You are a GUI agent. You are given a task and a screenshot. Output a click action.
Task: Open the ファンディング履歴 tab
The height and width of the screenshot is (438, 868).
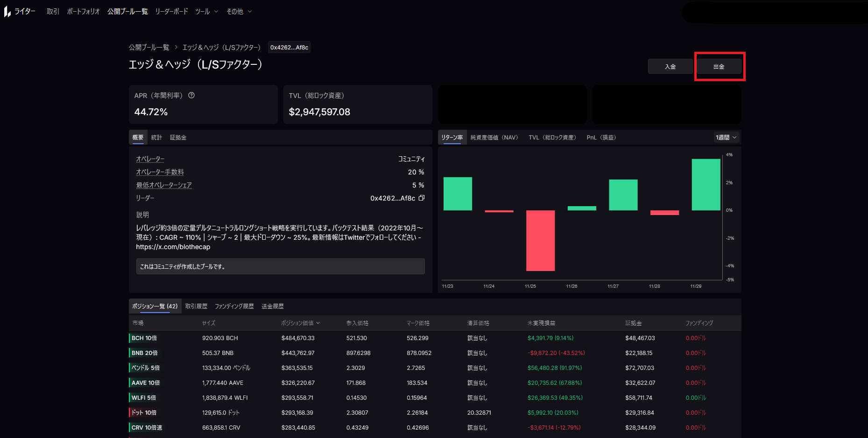[234, 306]
